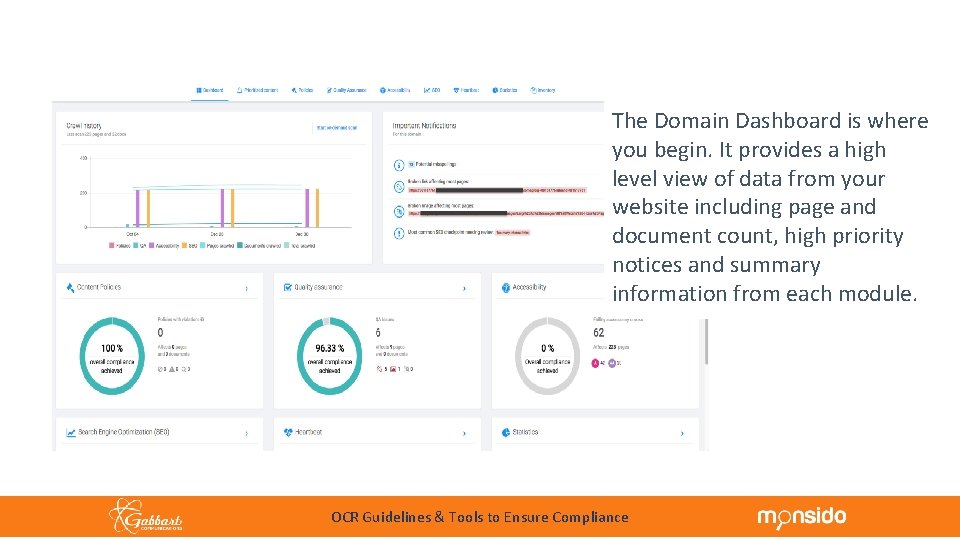This screenshot has height=540, width=960.
Task: Click the SEO checkpoint pink tag
Action: (x=512, y=233)
